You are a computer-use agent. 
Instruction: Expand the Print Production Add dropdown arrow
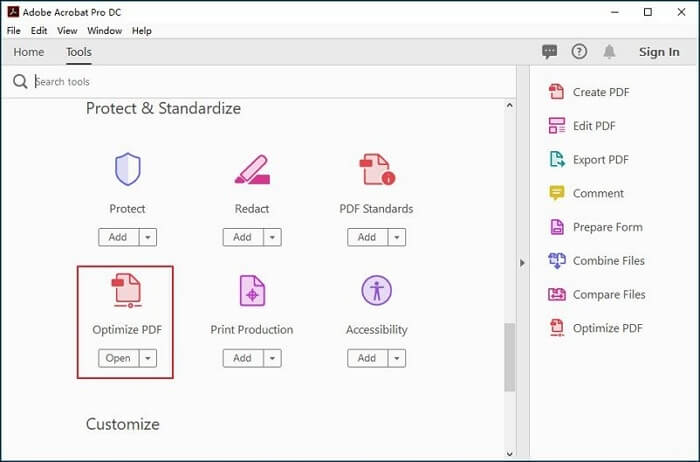(x=272, y=358)
